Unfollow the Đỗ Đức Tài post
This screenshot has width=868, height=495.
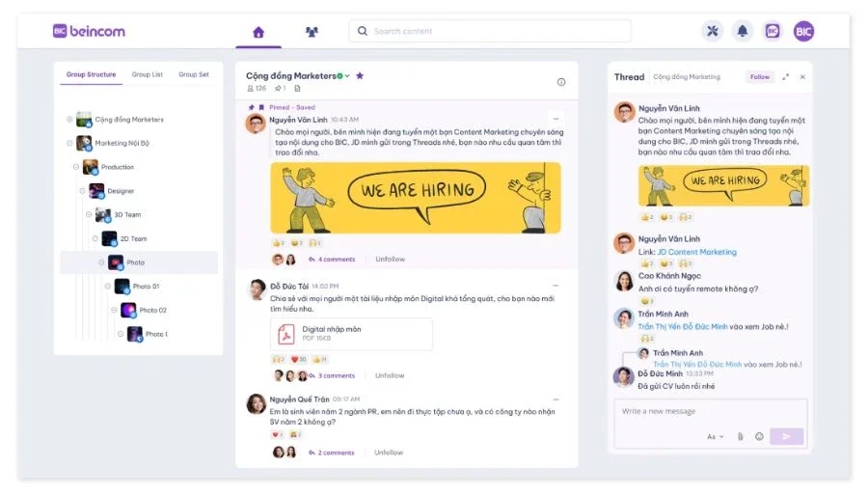coord(390,375)
